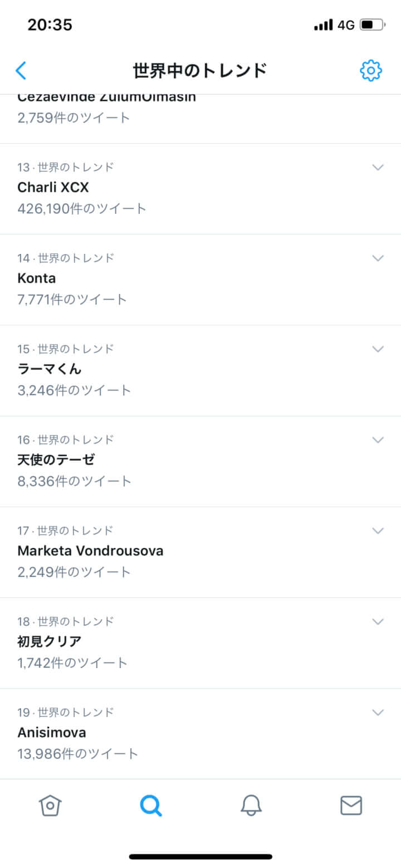Tap the back arrow icon
The image size is (401, 868).
tap(21, 71)
